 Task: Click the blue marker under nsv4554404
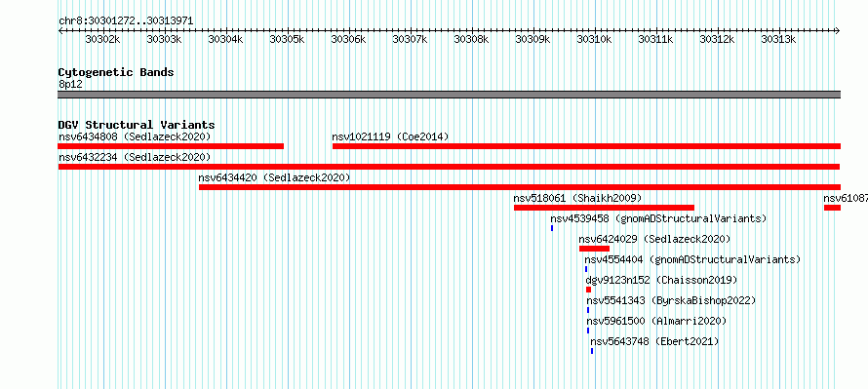click(x=586, y=269)
